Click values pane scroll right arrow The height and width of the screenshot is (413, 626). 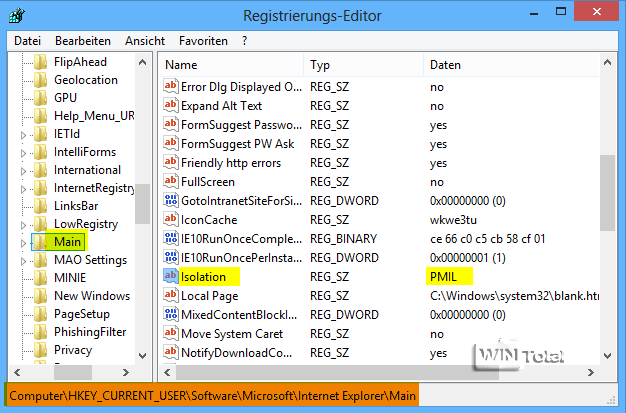(590, 372)
